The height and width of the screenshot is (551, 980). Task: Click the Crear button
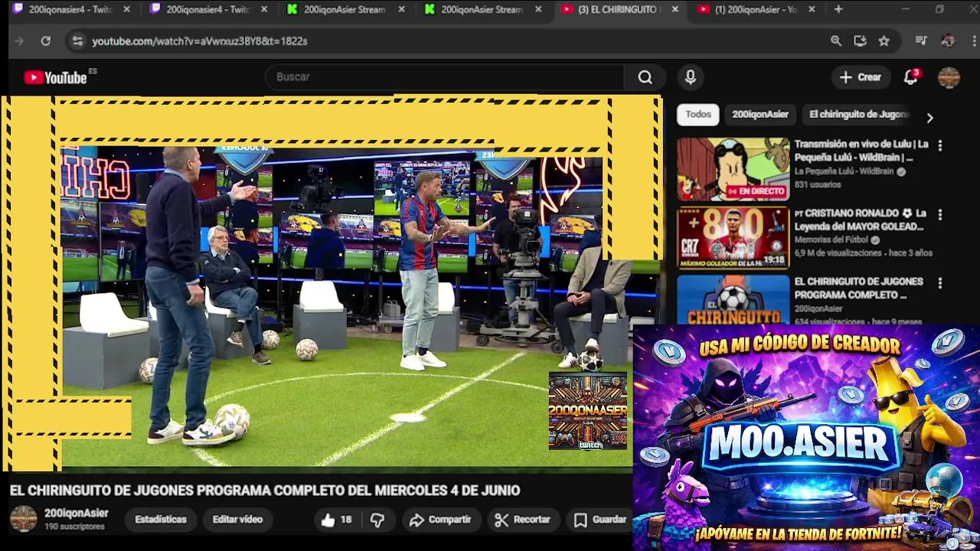[x=861, y=77]
